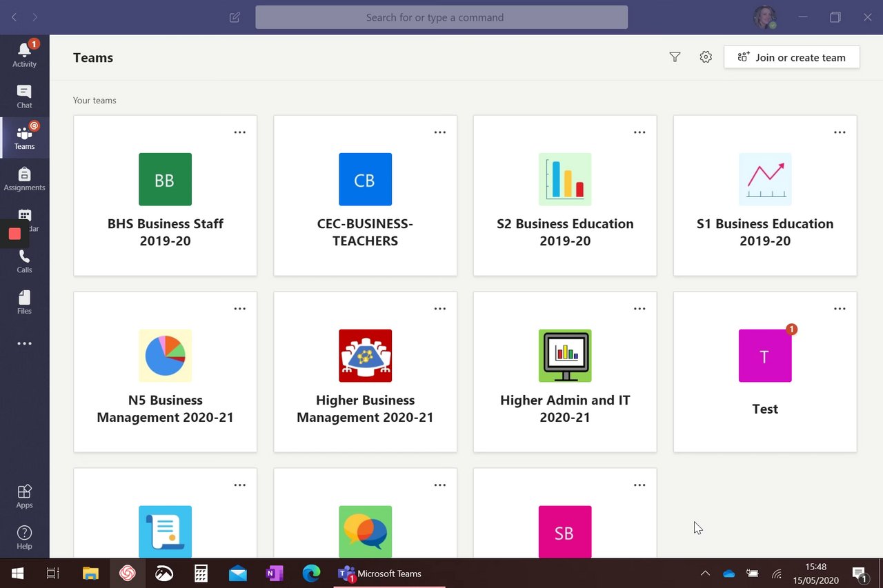Open S2 Business Education 2019-20 team
883x588 pixels.
565,196
